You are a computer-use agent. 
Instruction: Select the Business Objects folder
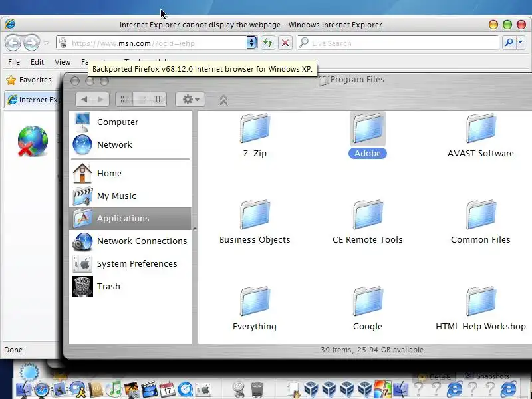coord(255,222)
